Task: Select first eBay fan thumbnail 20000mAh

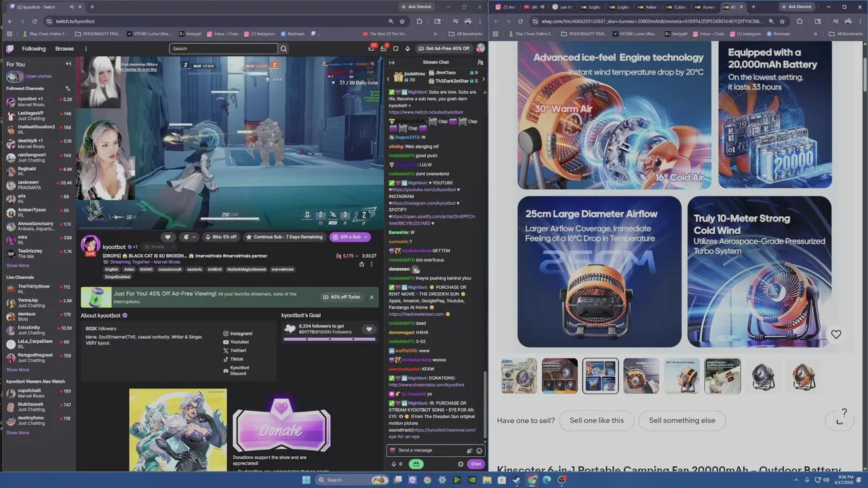Action: (519, 376)
